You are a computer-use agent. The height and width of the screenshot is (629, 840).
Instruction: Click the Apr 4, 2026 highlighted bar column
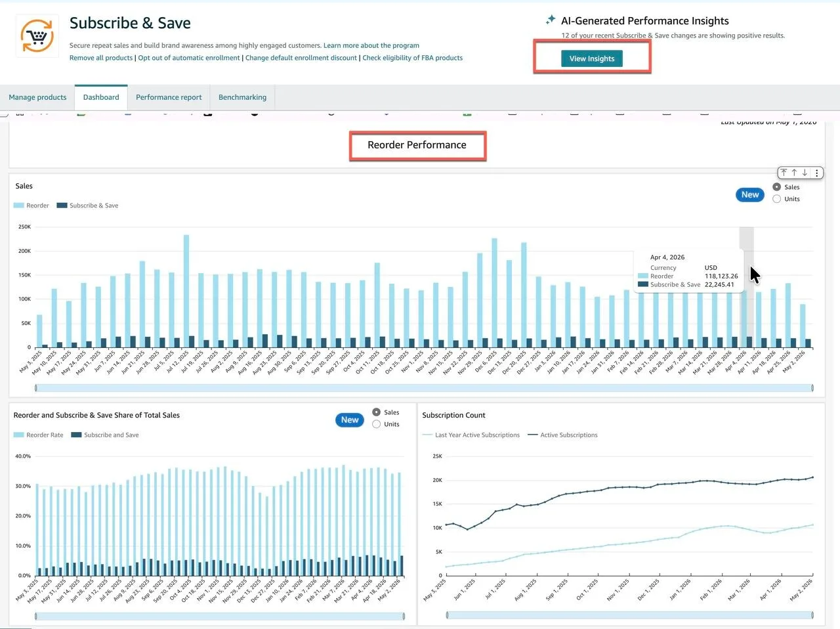click(x=746, y=288)
